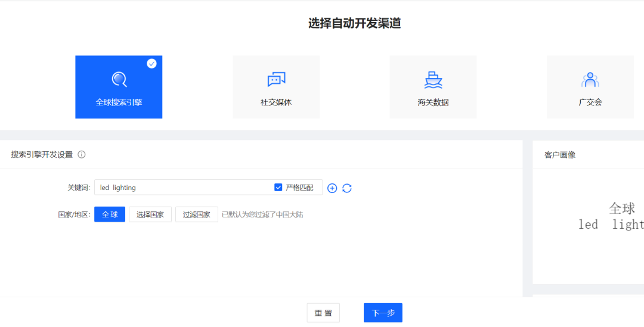Add a keyword with the plus icon
Image resolution: width=644 pixels, height=327 pixels.
coord(332,188)
